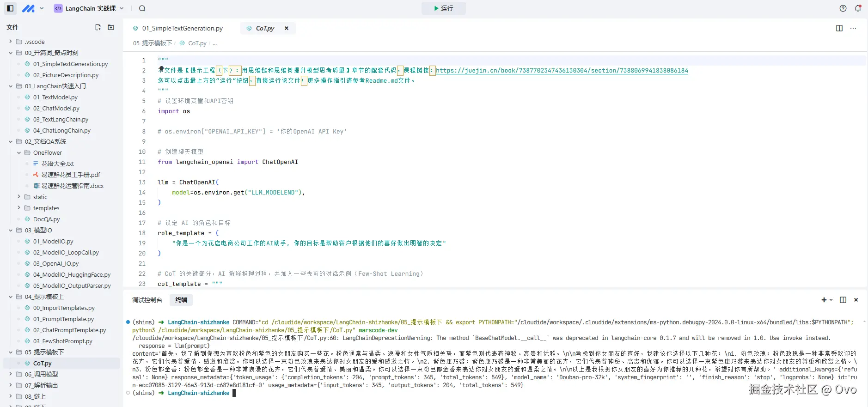Collapse the 02_文档QA系统 folder
The image size is (868, 407).
pyautogui.click(x=11, y=141)
